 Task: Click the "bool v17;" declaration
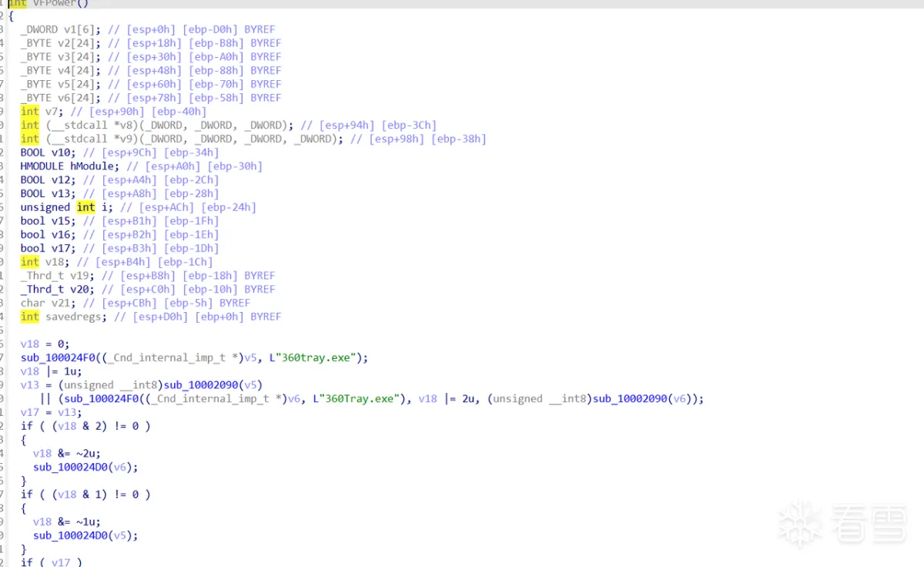coord(49,248)
